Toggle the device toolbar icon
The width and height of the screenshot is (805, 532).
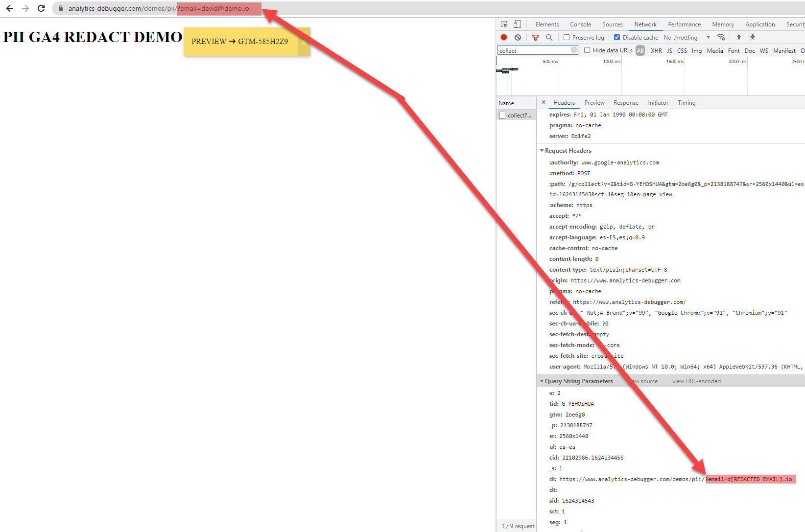[x=517, y=24]
